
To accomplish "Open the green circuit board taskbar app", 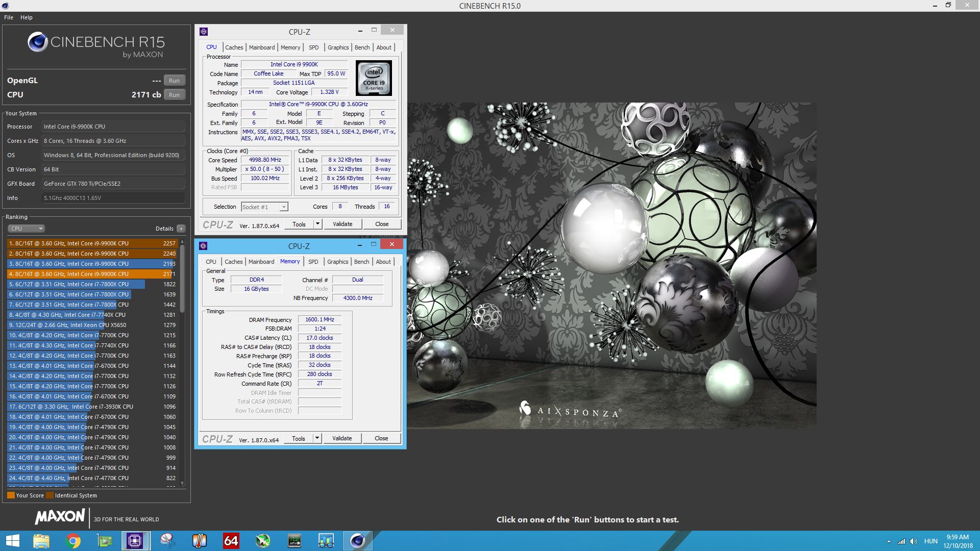I will (x=105, y=541).
